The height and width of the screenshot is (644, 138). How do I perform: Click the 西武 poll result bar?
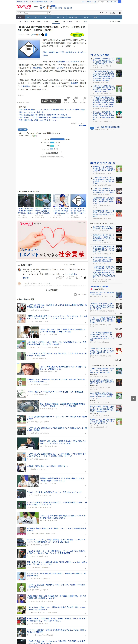pos(52,146)
